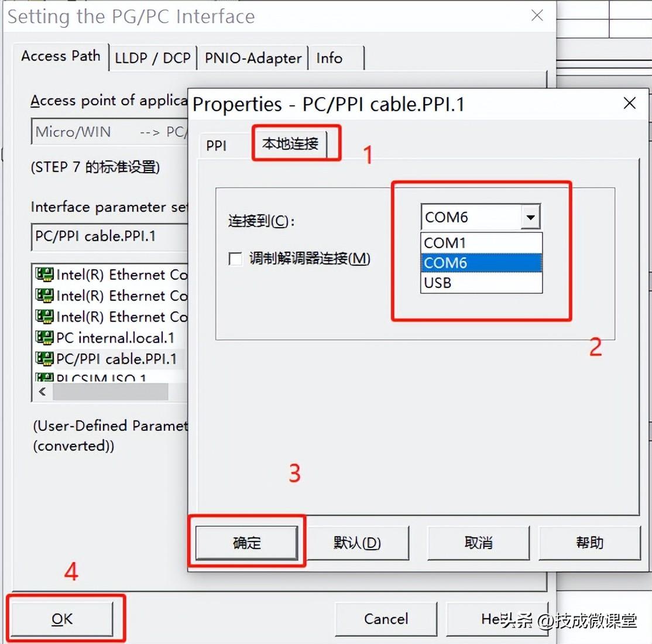Click 取消 to cancel properties

click(478, 543)
